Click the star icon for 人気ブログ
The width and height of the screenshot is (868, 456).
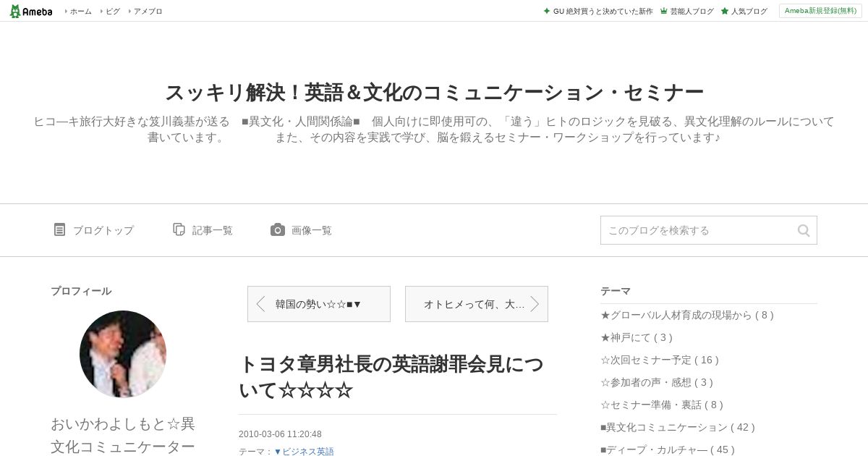(724, 11)
